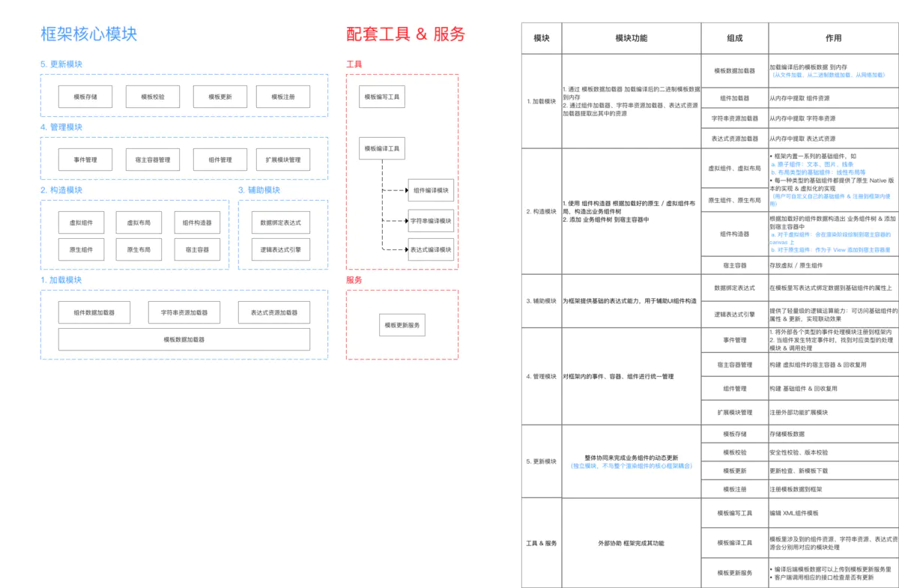Click the 模板校验 node
Image resolution: width=899 pixels, height=588 pixels.
(x=151, y=97)
